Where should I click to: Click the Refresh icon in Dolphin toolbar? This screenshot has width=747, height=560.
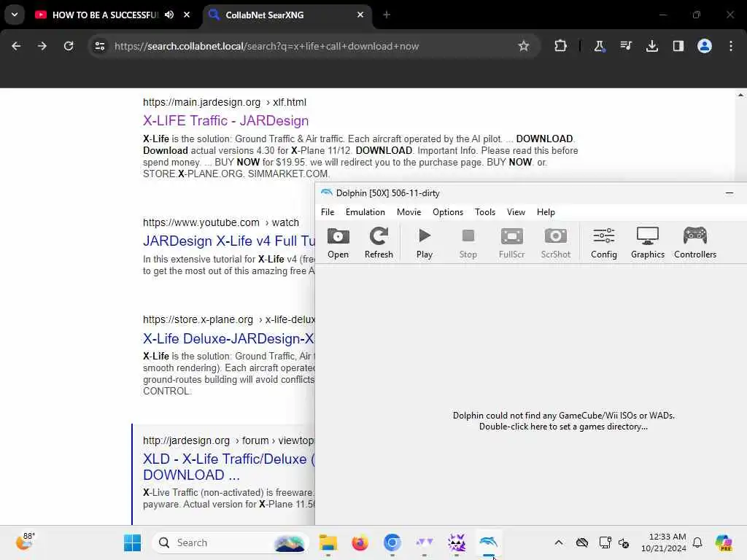point(379,243)
